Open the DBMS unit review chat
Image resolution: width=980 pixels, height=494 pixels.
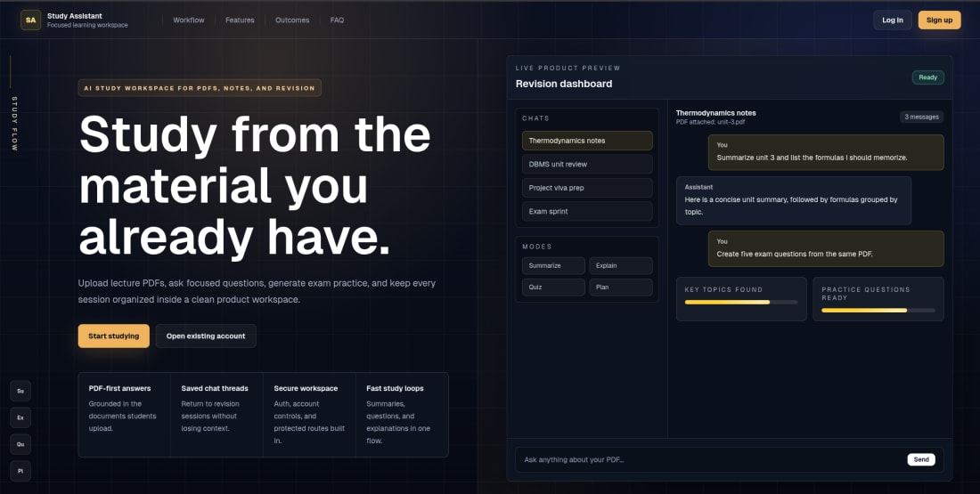[x=587, y=165]
